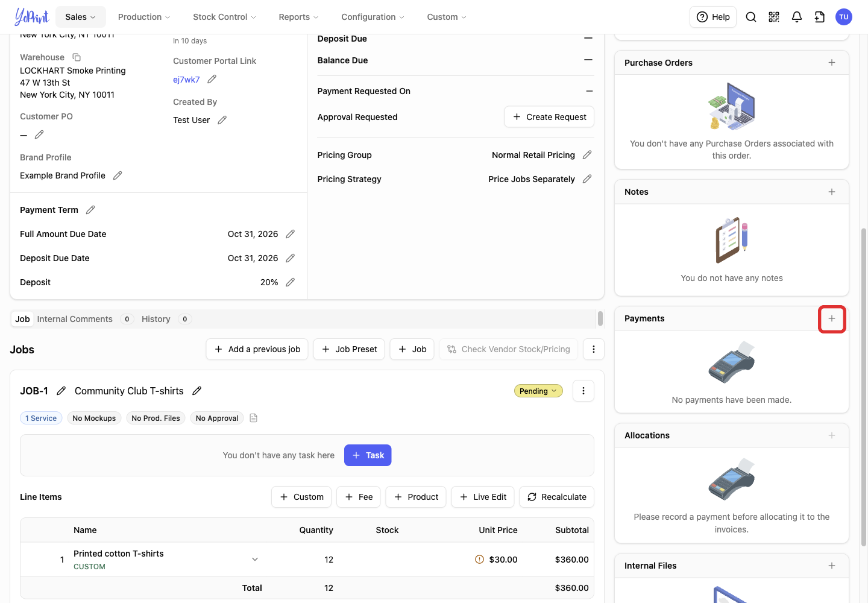Edit the Created By user

pos(222,120)
